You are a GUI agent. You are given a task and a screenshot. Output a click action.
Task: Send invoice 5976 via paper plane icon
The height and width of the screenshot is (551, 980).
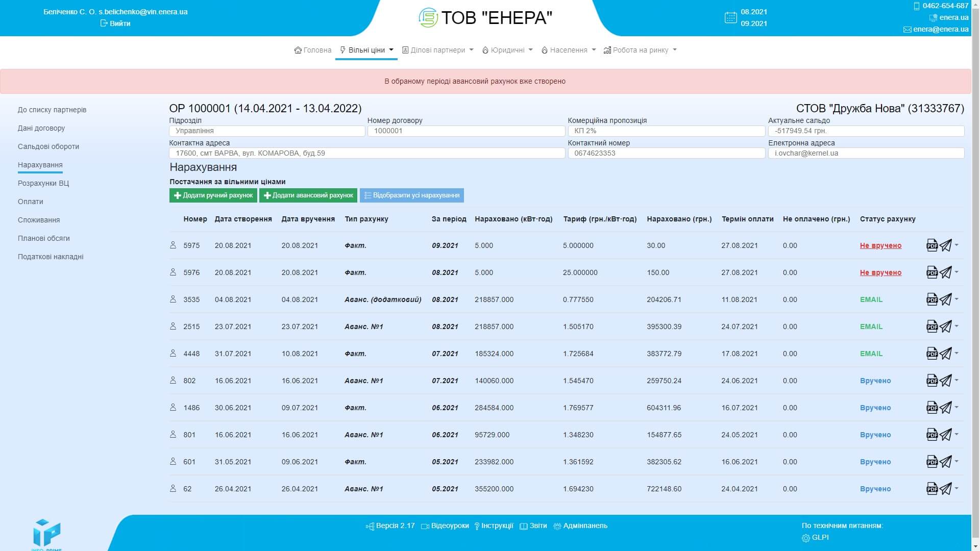(x=946, y=272)
